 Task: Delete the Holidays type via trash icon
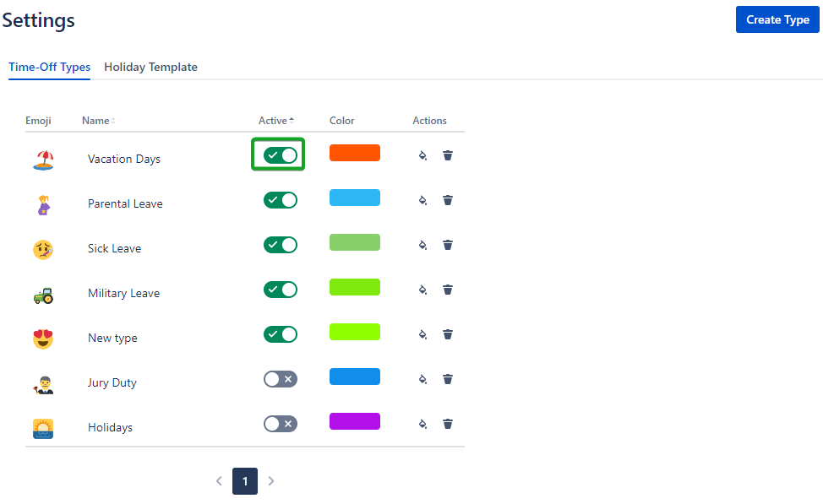coord(448,424)
